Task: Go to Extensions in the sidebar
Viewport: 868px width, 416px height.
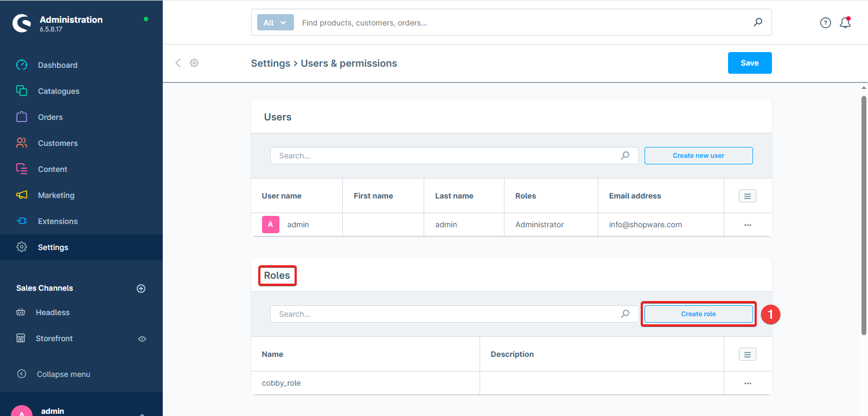Action: pos(58,221)
